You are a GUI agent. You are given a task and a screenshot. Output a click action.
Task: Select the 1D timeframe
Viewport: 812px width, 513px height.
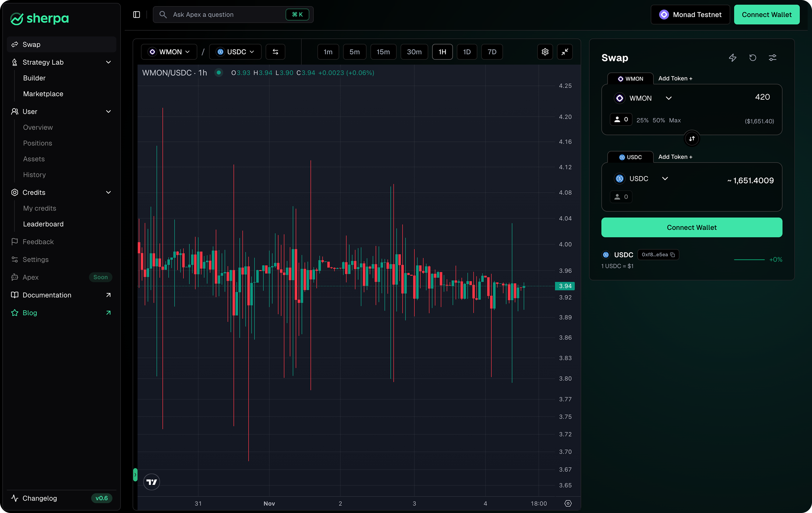[x=467, y=52]
